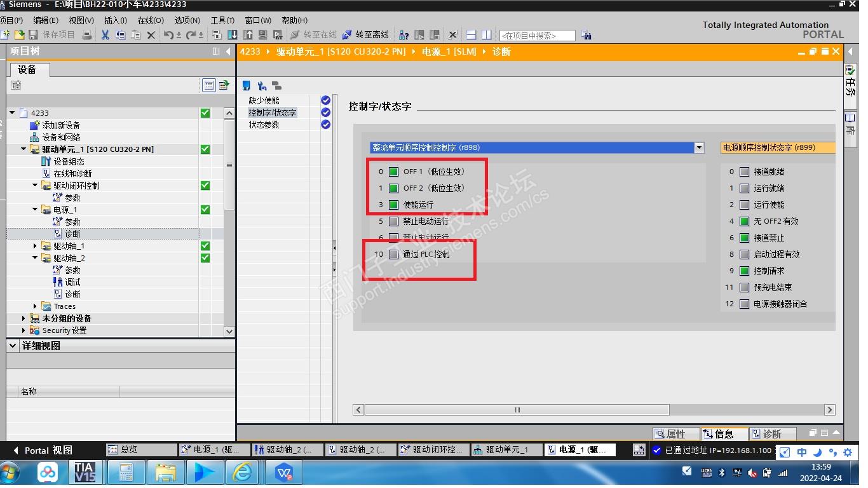Screen dimensions: 868x488
Task: Expand the 驱动轴_1 tree node
Action: [36, 246]
